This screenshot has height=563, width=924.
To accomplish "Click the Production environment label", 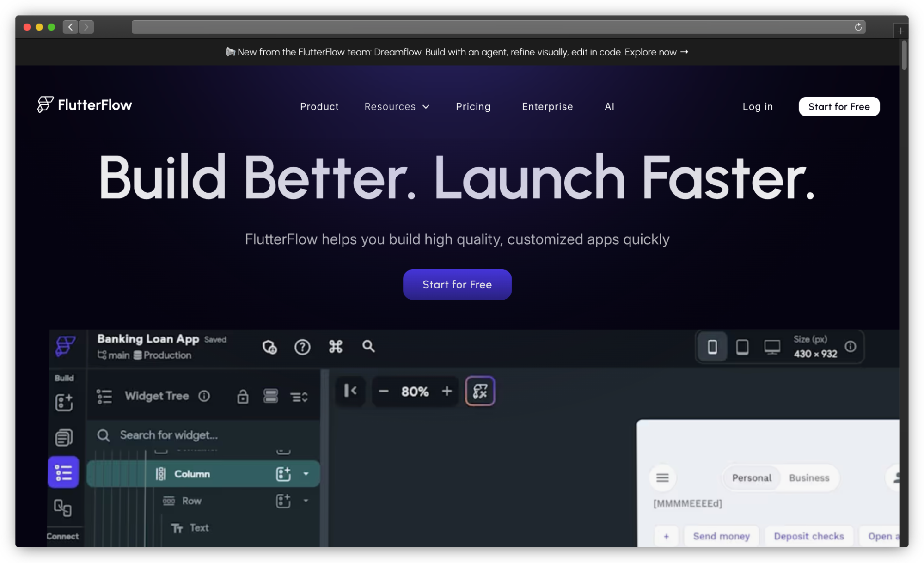I will pyautogui.click(x=162, y=355).
